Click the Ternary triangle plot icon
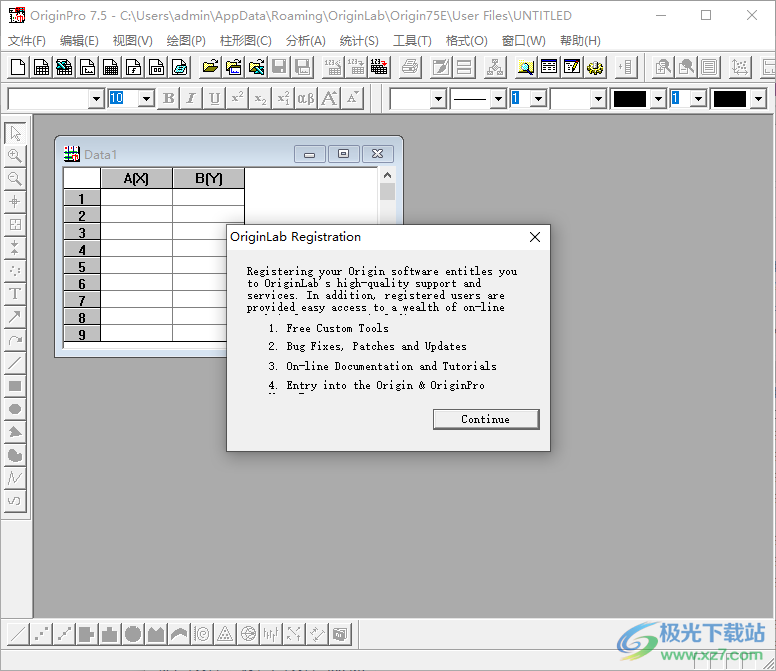This screenshot has height=671, width=776. [225, 634]
